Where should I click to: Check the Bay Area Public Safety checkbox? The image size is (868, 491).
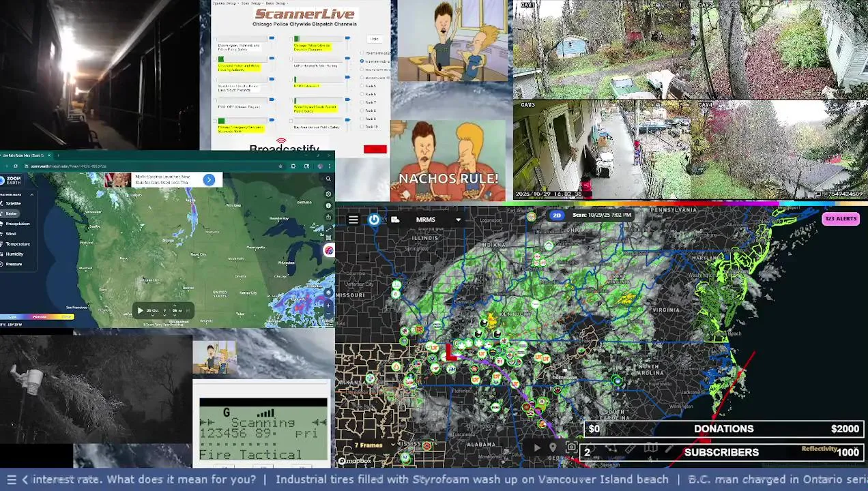291,121
